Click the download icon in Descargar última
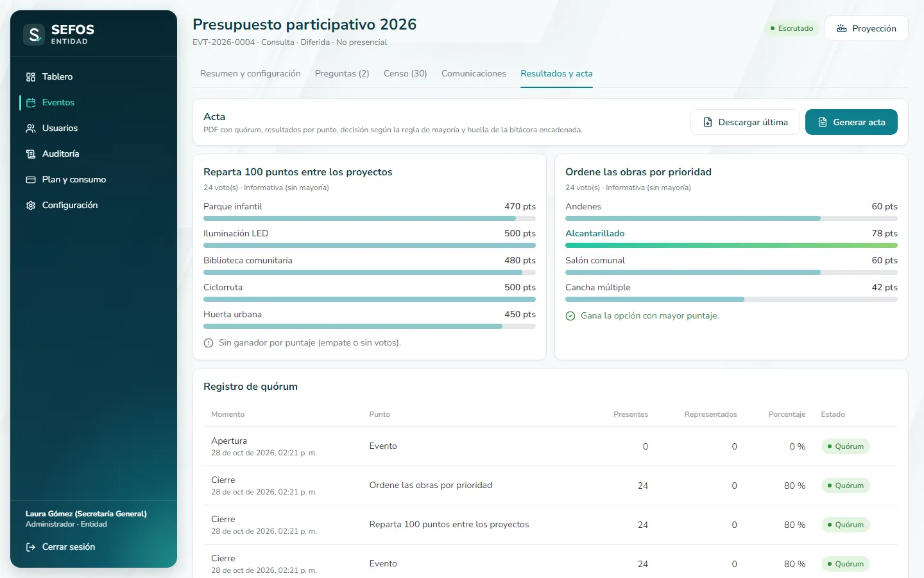The width and height of the screenshot is (924, 578). [708, 122]
